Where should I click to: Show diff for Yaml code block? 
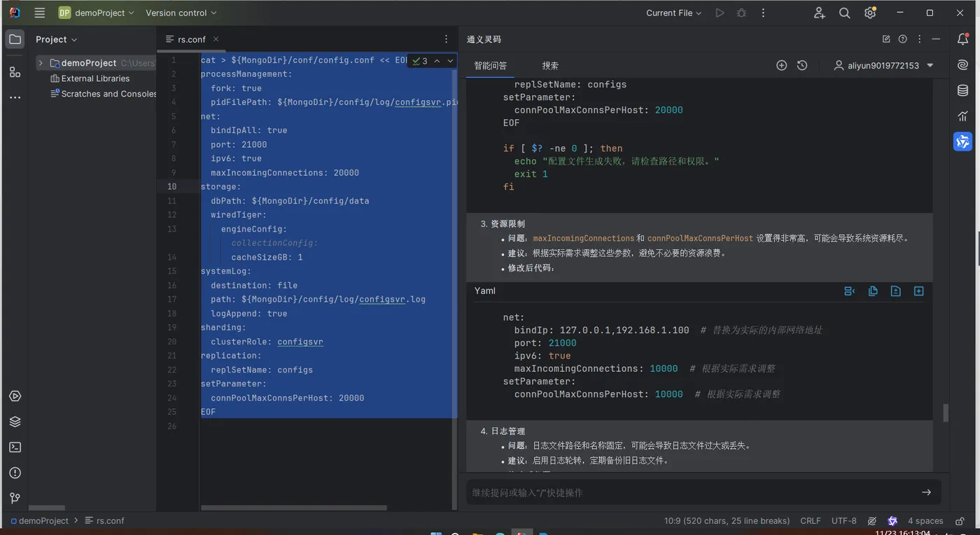895,291
